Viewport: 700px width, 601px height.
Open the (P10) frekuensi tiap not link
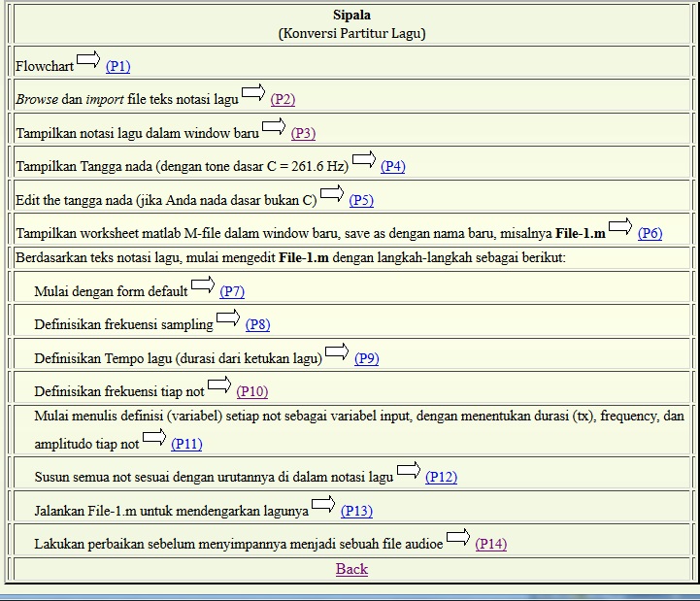252,391
